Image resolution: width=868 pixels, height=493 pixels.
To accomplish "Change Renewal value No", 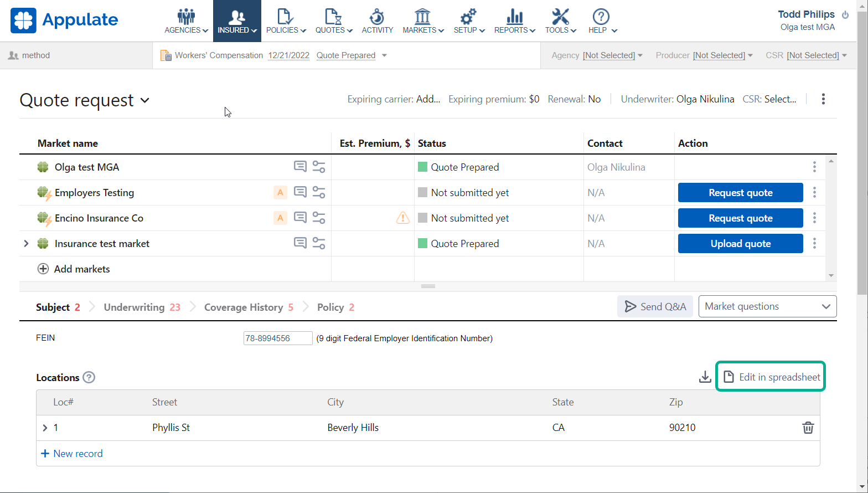I will (x=594, y=99).
